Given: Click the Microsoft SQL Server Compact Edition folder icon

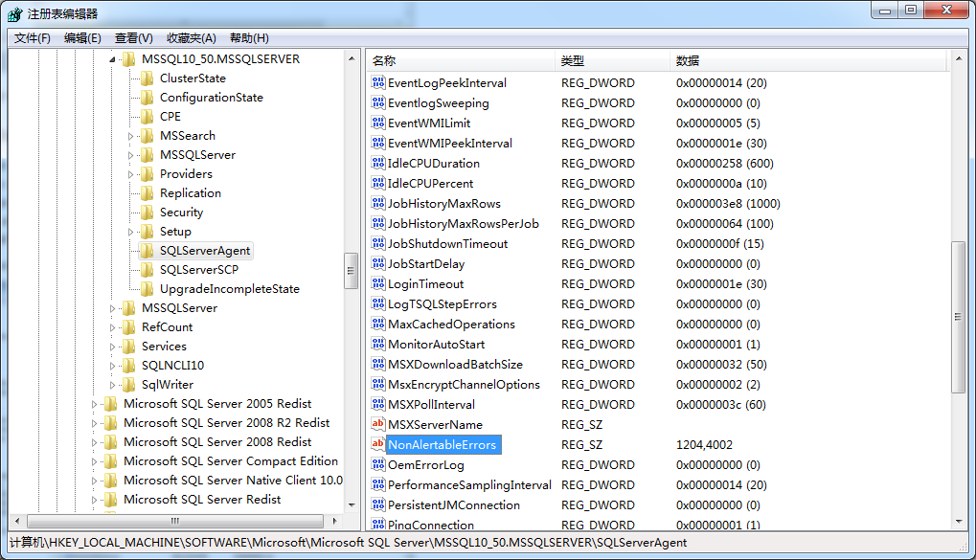Looking at the screenshot, I should click(x=110, y=461).
